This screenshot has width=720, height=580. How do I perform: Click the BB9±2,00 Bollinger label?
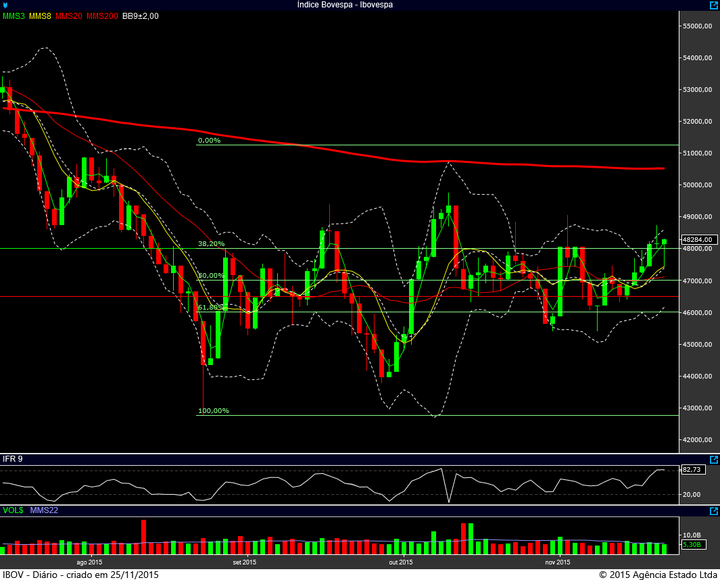tap(141, 16)
